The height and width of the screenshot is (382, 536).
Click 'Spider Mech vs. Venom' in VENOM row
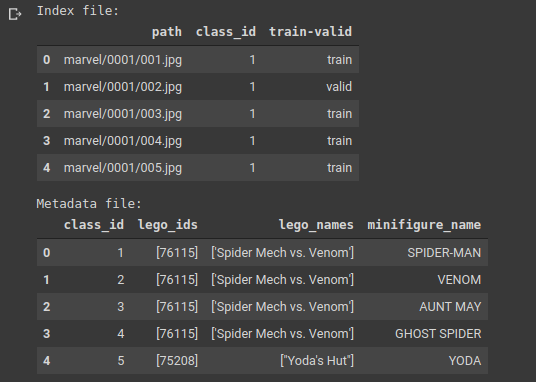[x=282, y=280]
